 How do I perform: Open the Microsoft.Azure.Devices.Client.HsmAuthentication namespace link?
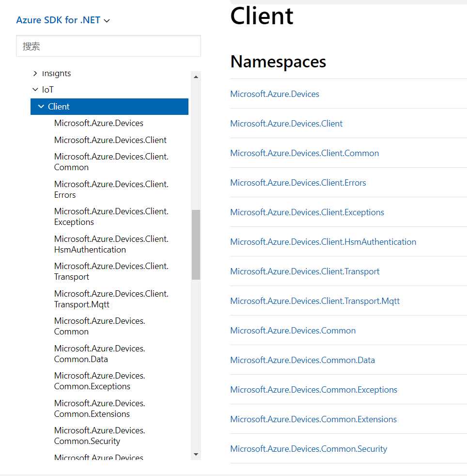pyautogui.click(x=323, y=242)
